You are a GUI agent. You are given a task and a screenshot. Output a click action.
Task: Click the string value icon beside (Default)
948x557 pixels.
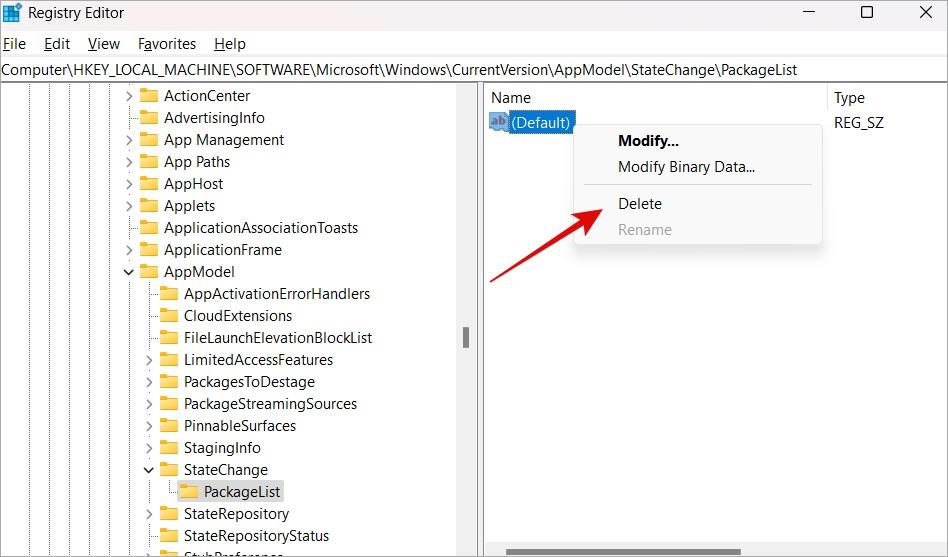coord(498,122)
